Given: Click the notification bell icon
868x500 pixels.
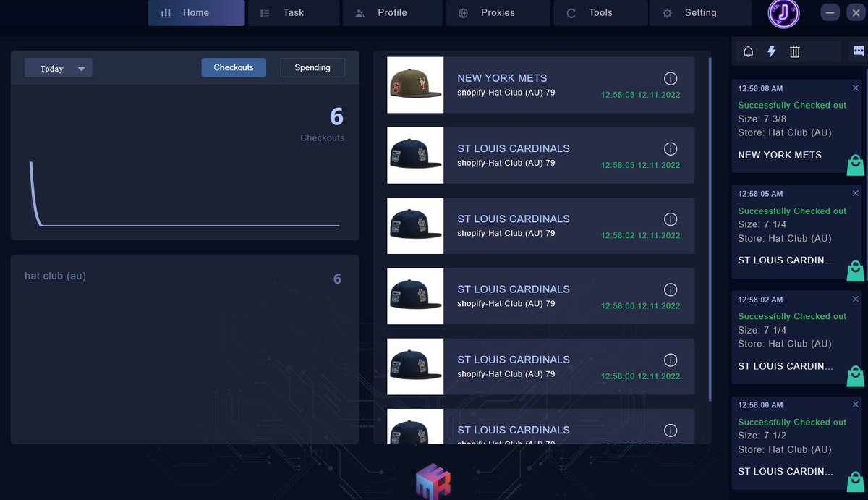Looking at the screenshot, I should point(749,51).
